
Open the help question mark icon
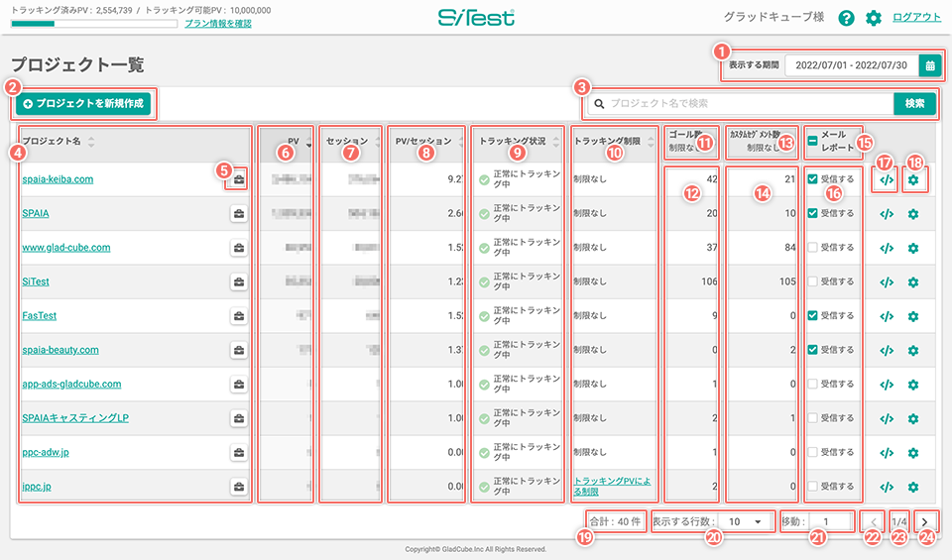(846, 18)
